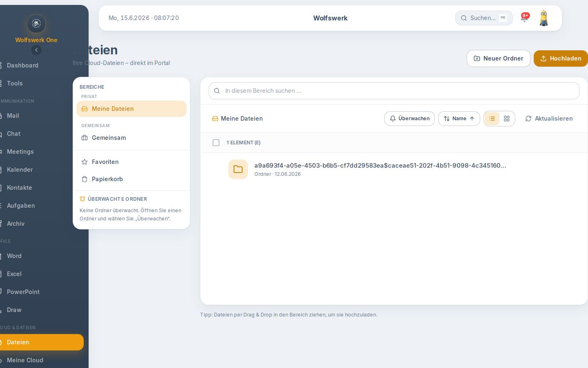The image size is (588, 368).
Task: Open the Name sort dropdown
Action: tap(459, 119)
